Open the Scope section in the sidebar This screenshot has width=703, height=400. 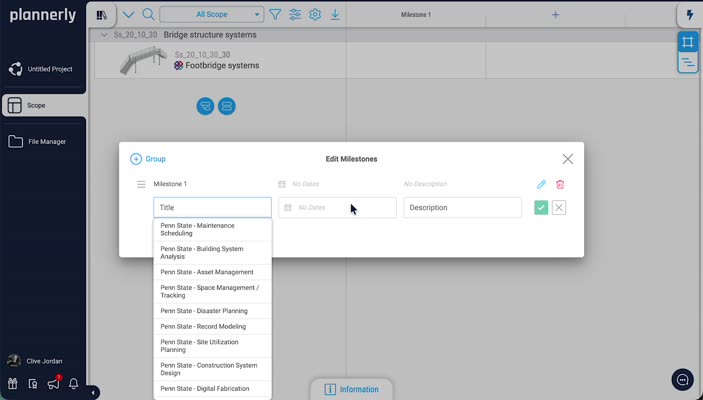43,105
